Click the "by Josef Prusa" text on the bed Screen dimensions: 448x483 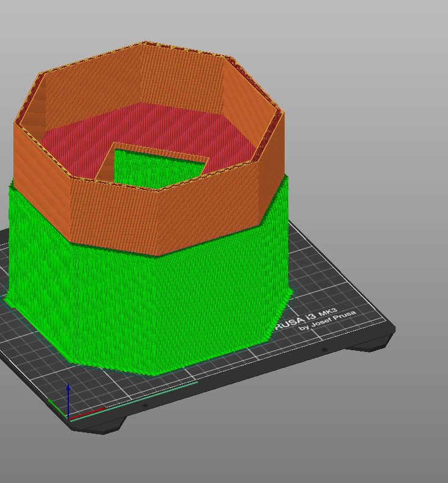327,320
